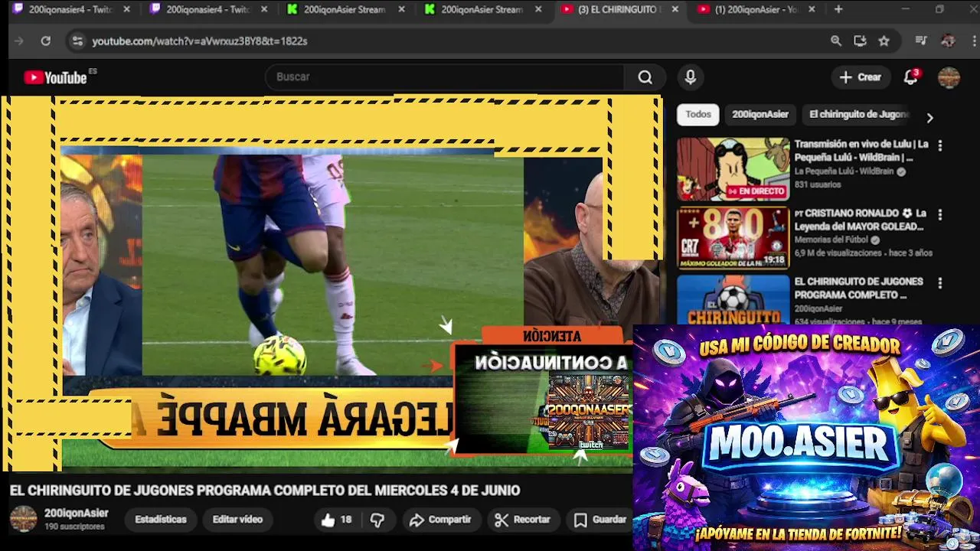The width and height of the screenshot is (980, 551).
Task: Open Transmisión en vivo de Lulu title
Action: [861, 151]
